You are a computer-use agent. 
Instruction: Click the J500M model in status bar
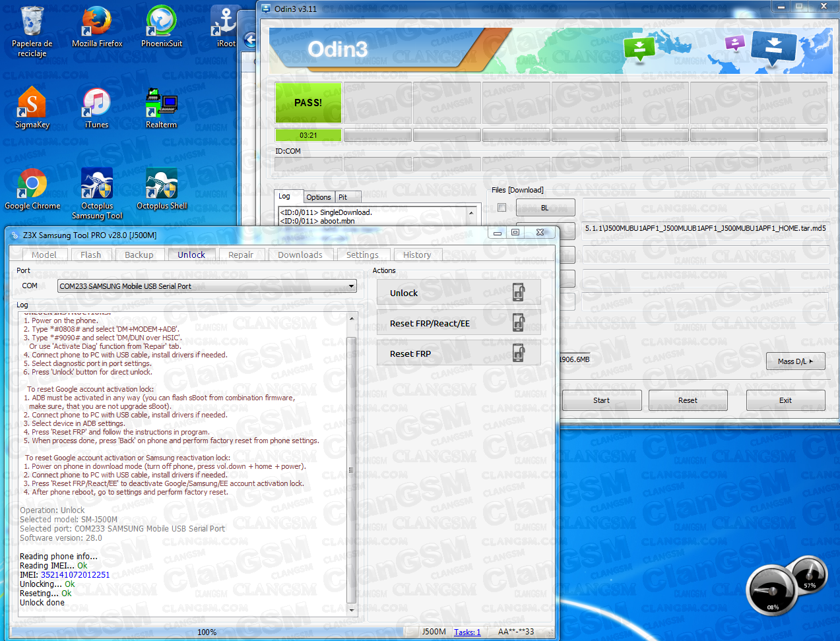(434, 632)
